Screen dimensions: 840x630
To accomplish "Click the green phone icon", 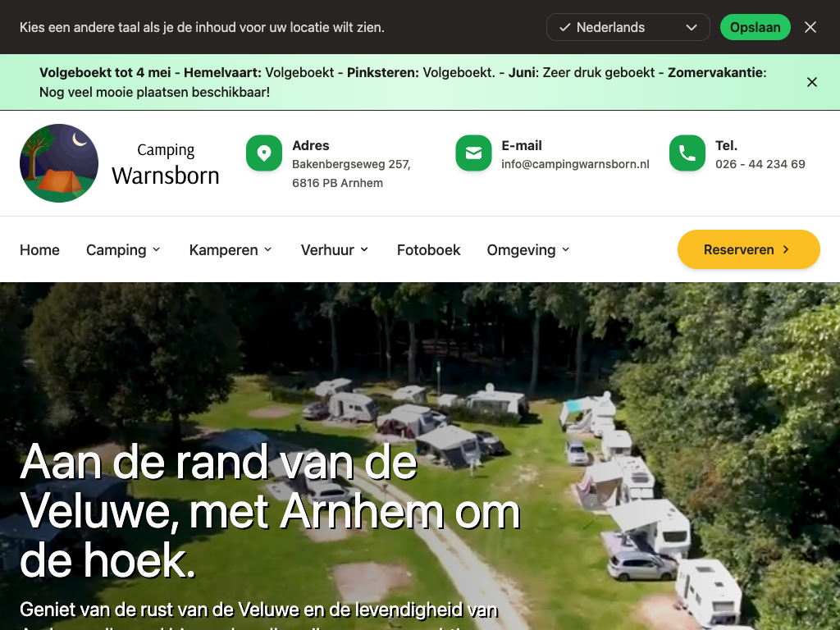I will click(x=687, y=153).
